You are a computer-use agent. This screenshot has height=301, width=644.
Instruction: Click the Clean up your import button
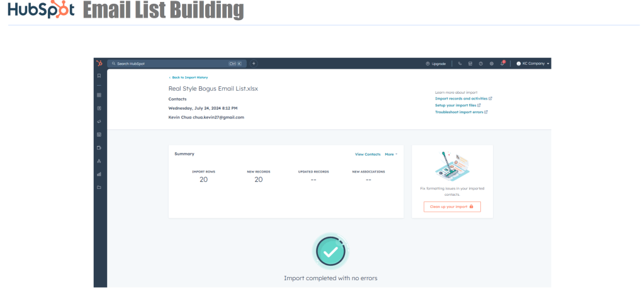click(452, 207)
